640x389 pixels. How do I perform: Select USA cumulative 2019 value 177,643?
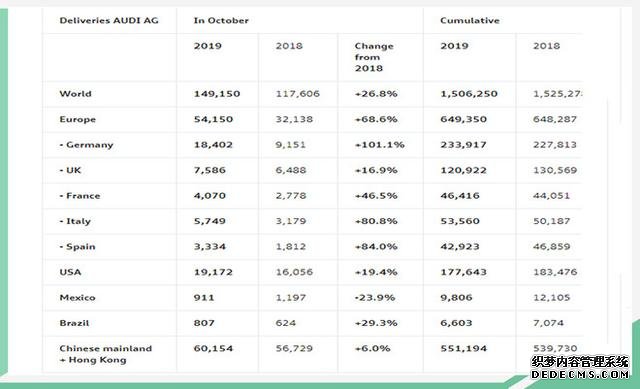click(x=463, y=272)
